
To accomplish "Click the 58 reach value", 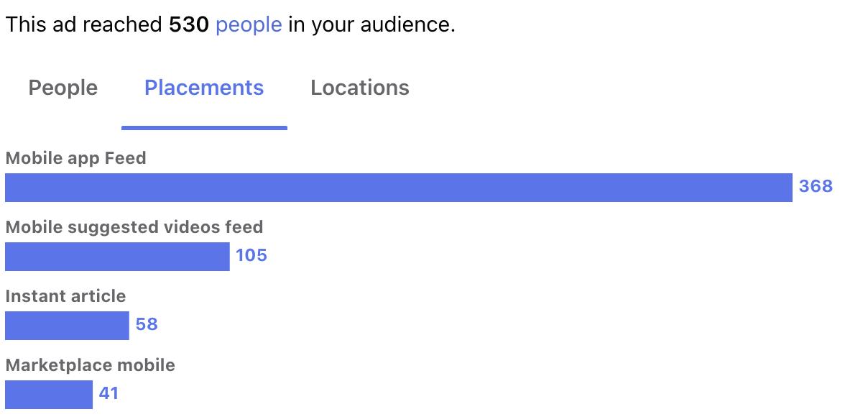I will click(147, 325).
